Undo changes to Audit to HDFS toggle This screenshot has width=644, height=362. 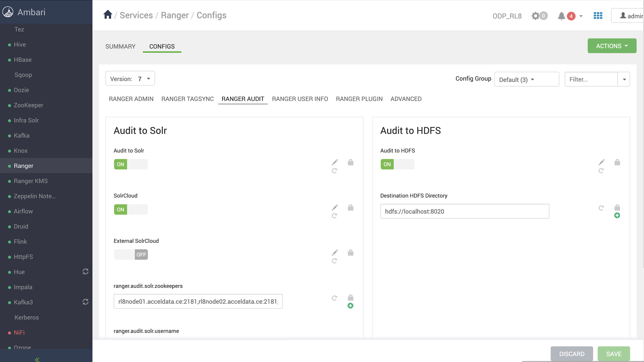(601, 171)
